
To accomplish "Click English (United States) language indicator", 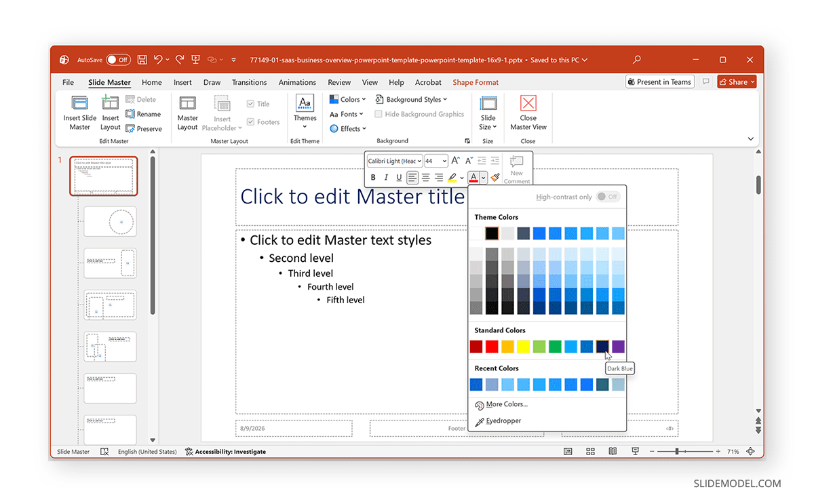I will pos(147,451).
